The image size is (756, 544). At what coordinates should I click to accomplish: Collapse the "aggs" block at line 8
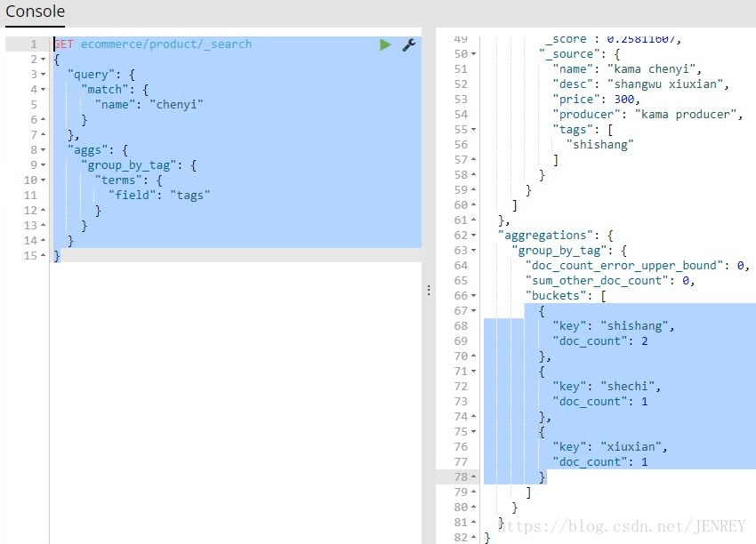(x=44, y=150)
